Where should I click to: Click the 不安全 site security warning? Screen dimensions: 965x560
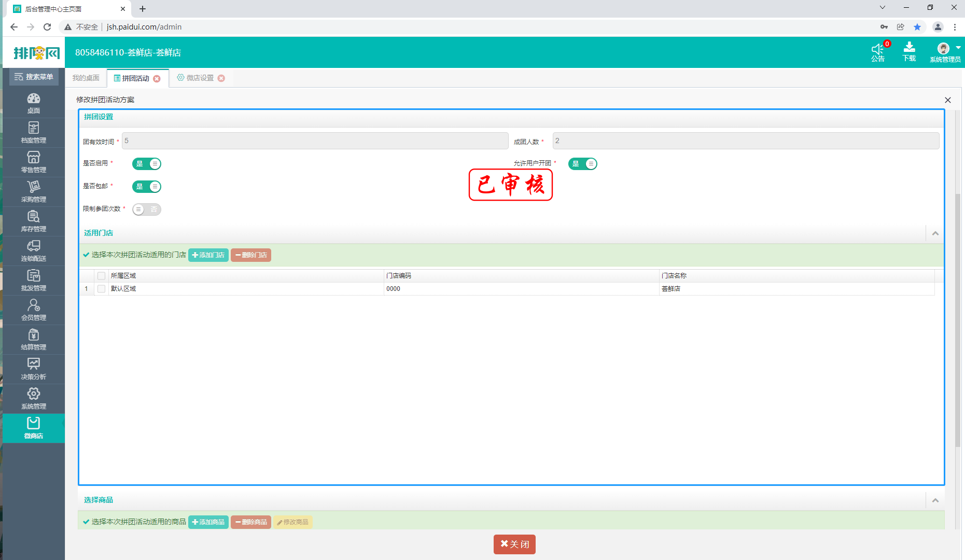click(81, 27)
